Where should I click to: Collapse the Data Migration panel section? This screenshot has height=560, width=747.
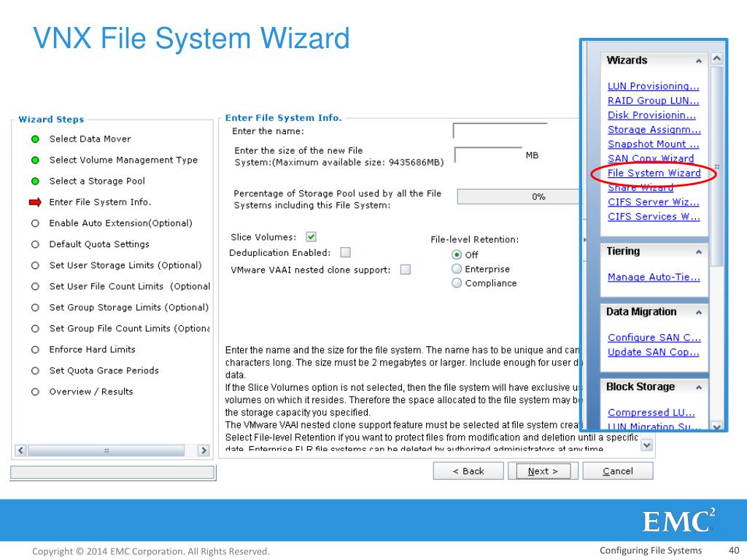pos(698,312)
